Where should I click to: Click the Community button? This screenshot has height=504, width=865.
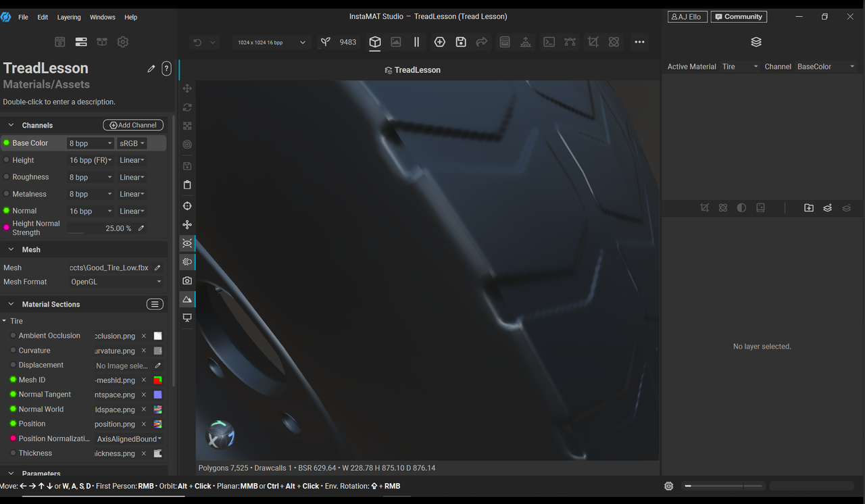739,17
